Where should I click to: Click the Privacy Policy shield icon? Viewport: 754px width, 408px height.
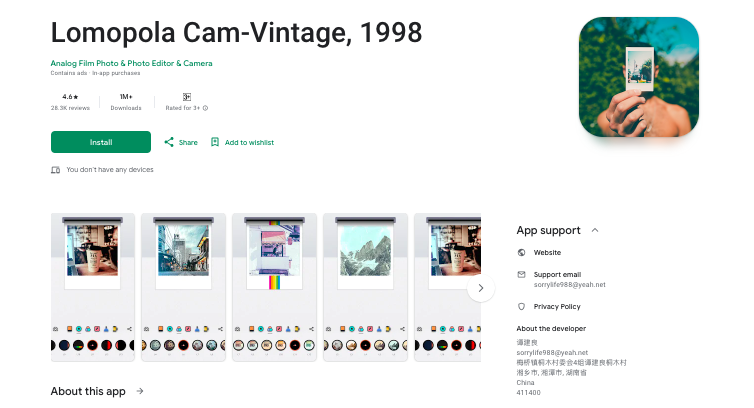[x=521, y=306]
